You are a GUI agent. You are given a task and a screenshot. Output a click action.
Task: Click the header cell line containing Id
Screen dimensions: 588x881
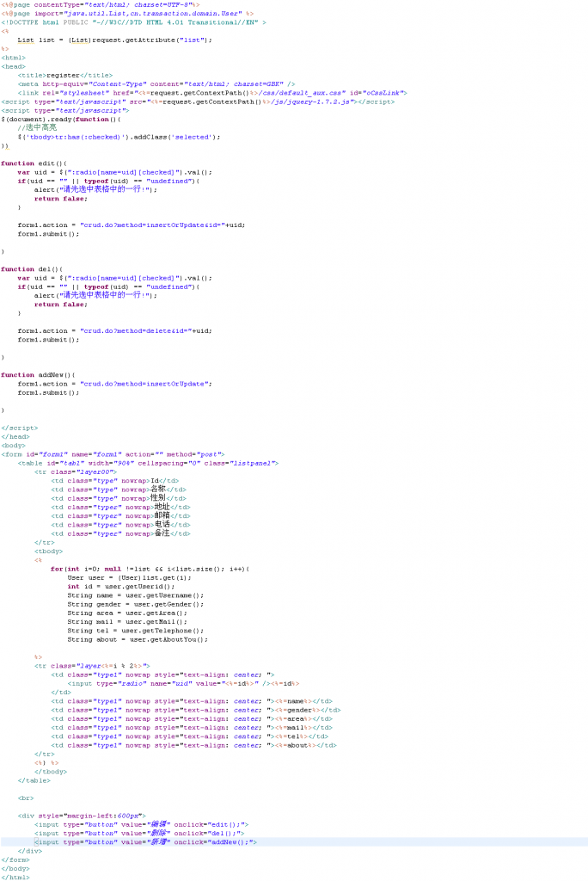point(115,480)
